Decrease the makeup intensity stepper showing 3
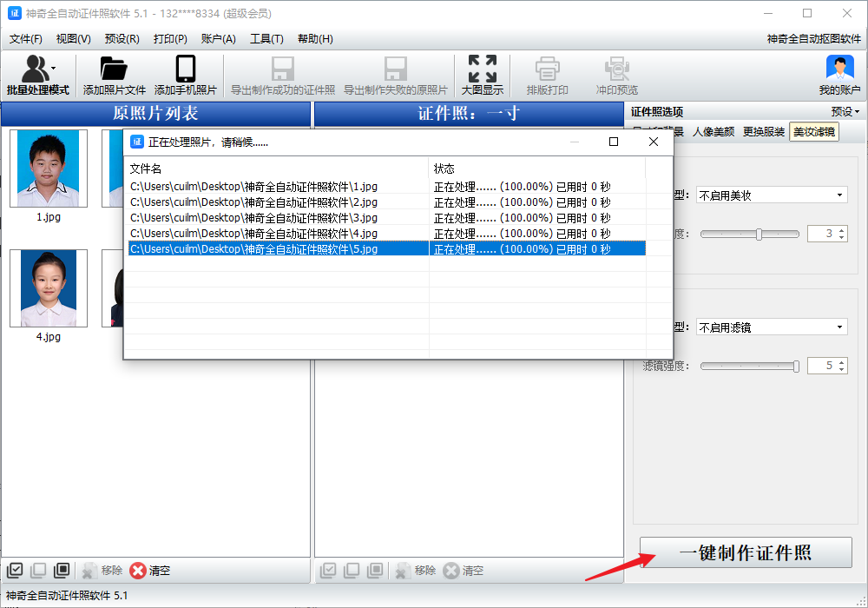Screen dimensions: 868x608 click(x=841, y=237)
